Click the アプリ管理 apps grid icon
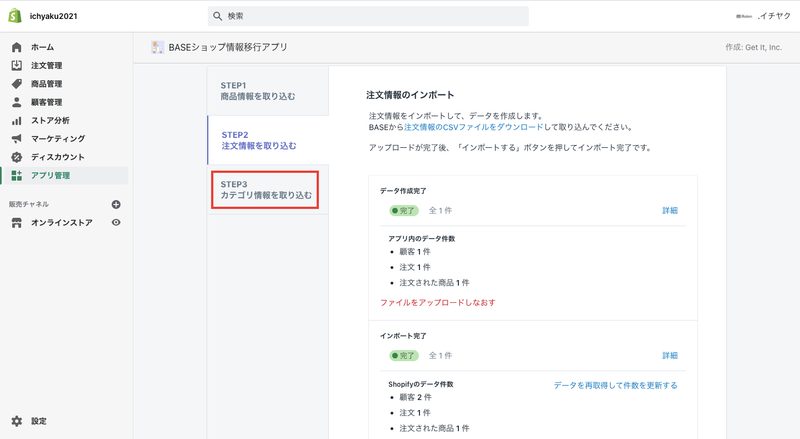The image size is (800, 439). click(x=16, y=176)
